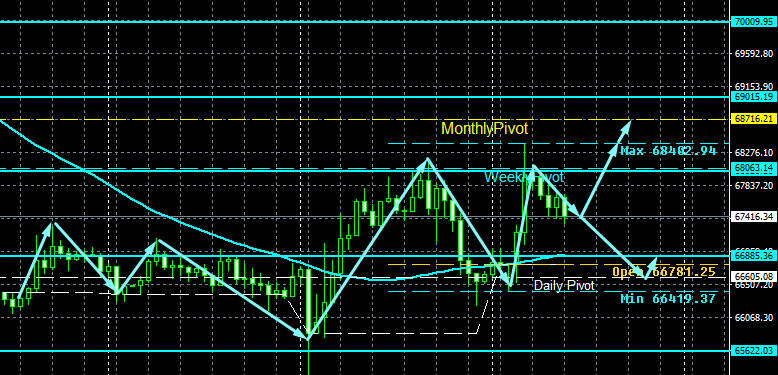Select the 66885.36 cyan price tag
The width and height of the screenshot is (778, 375).
(x=754, y=256)
